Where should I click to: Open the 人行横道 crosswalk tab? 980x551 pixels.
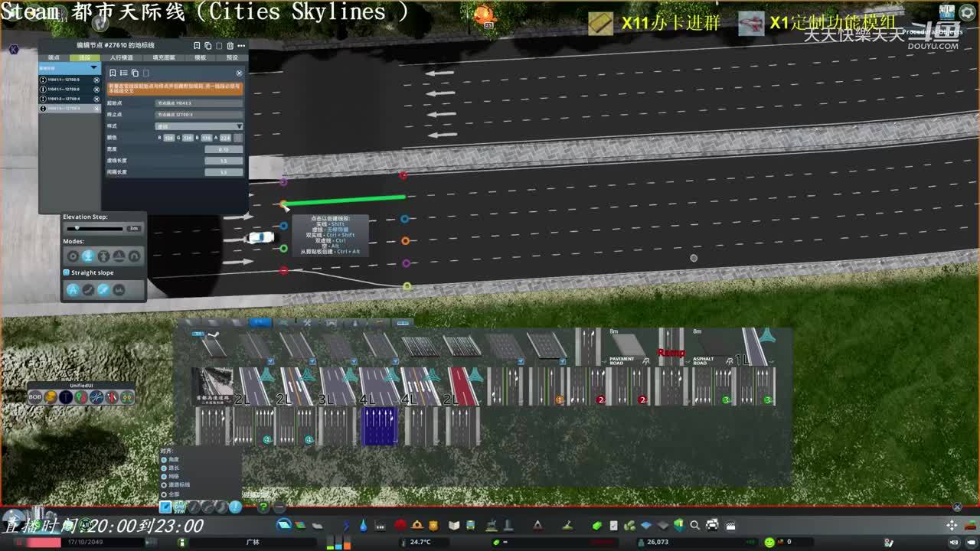(121, 57)
